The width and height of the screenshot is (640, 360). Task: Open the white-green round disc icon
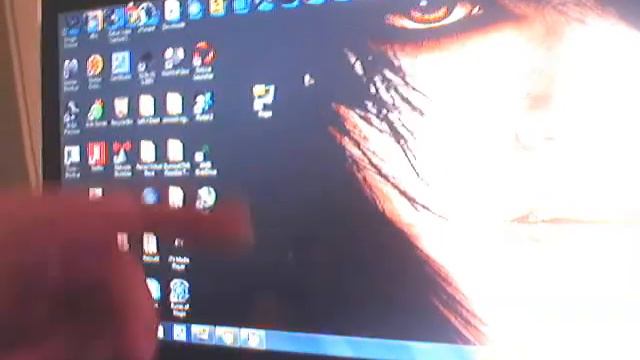(205, 199)
